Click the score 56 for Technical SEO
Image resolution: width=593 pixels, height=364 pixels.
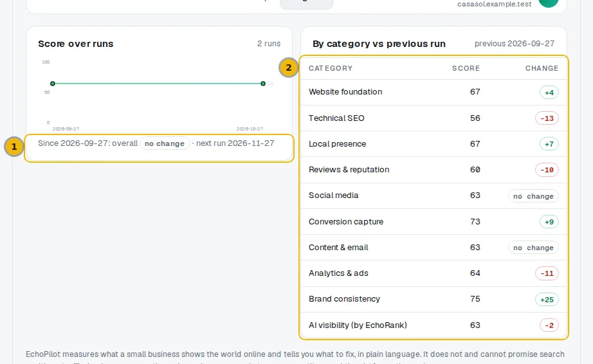click(x=475, y=118)
